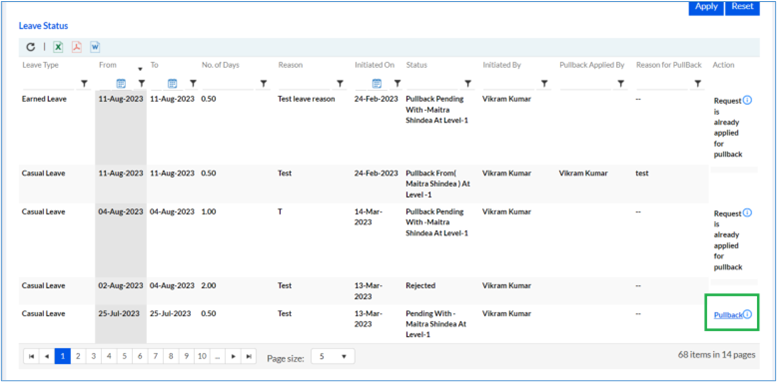Open filter icon of From column
The height and width of the screenshot is (382, 777).
click(141, 83)
